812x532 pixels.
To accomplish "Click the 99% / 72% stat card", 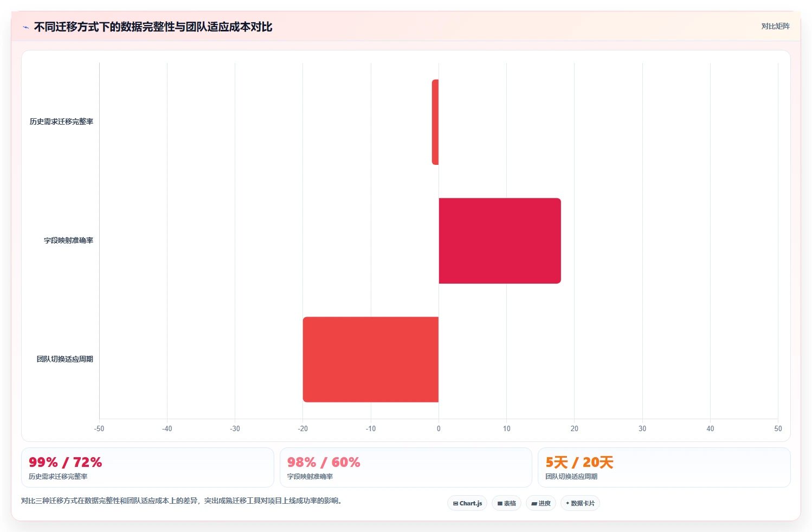I will coord(147,467).
